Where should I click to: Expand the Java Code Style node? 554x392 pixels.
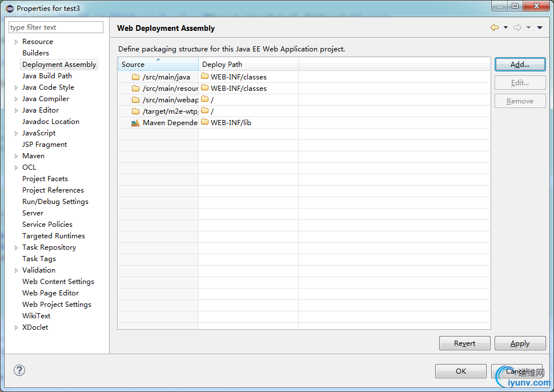pyautogui.click(x=16, y=87)
